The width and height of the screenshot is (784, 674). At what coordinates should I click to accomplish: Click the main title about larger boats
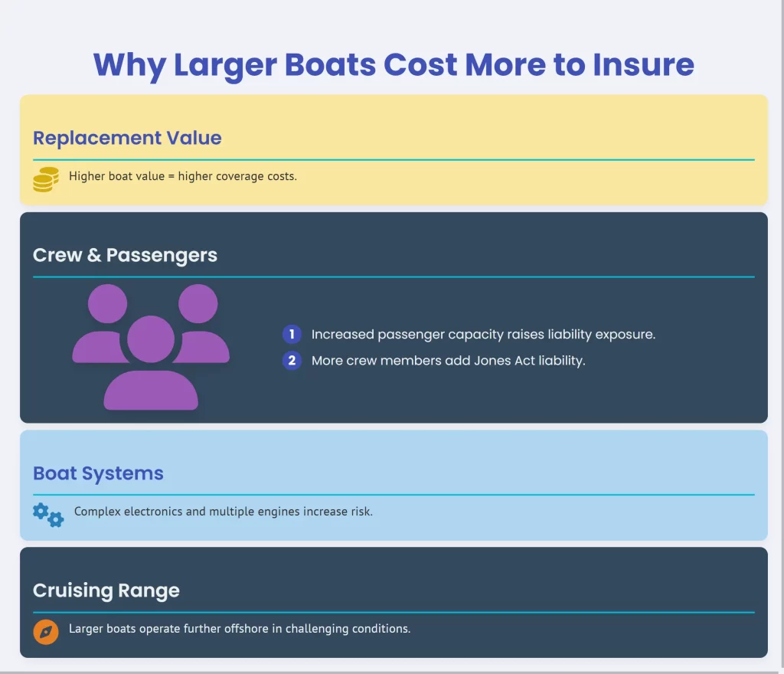pos(394,65)
